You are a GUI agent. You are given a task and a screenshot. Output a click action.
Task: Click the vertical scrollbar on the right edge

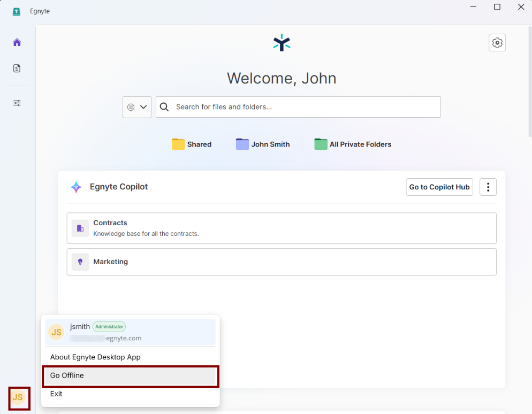pos(530,81)
